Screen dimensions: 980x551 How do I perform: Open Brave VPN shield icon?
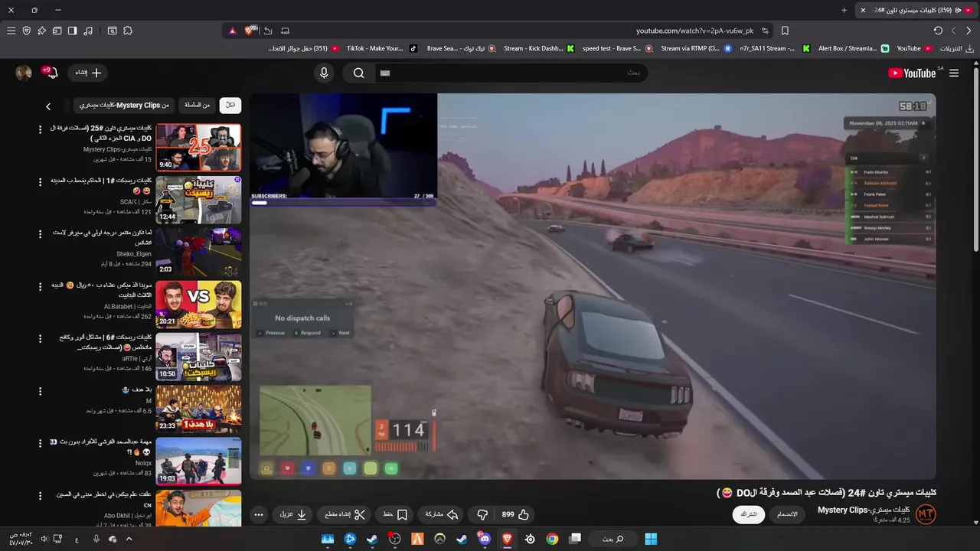26,31
